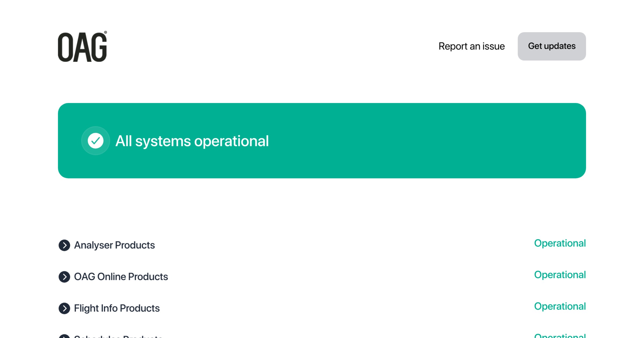Image resolution: width=644 pixels, height=338 pixels.
Task: Expand the Analyser Products group
Action: pyautogui.click(x=114, y=245)
